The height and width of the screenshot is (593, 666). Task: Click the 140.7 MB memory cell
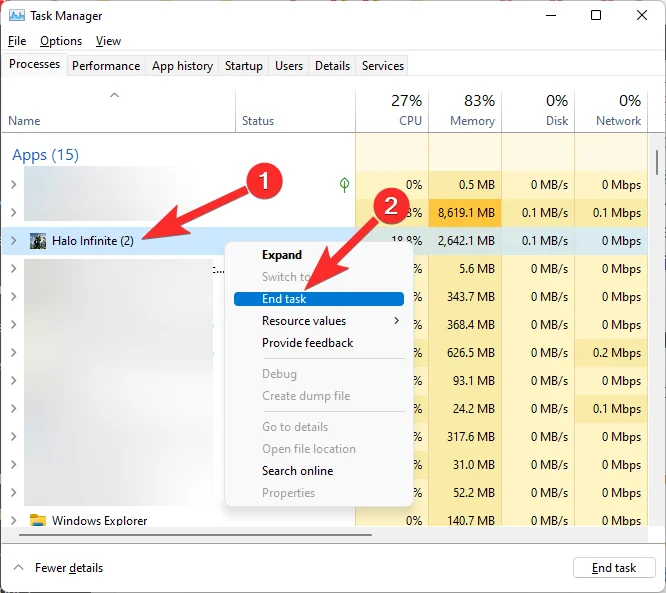(465, 520)
